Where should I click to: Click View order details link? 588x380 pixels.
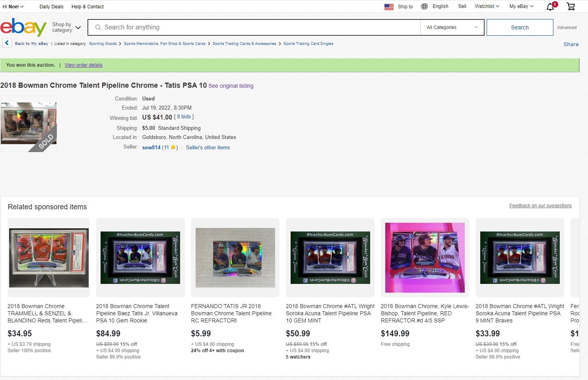coord(83,65)
